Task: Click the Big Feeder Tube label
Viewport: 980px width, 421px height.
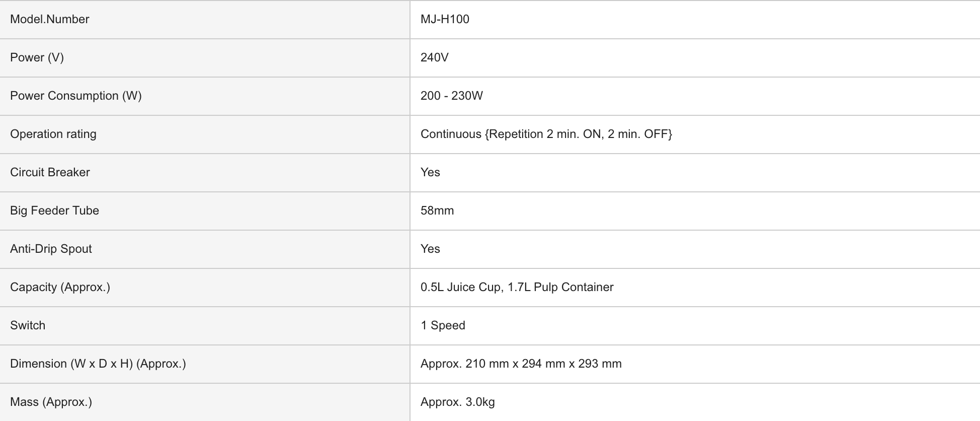Action: [x=54, y=210]
